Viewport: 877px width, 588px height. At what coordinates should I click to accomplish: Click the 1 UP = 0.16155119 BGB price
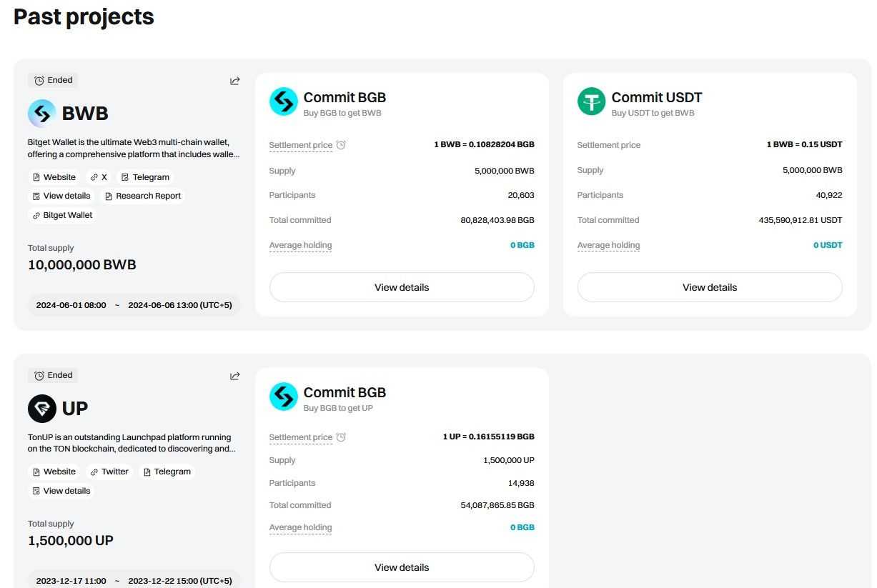[488, 437]
